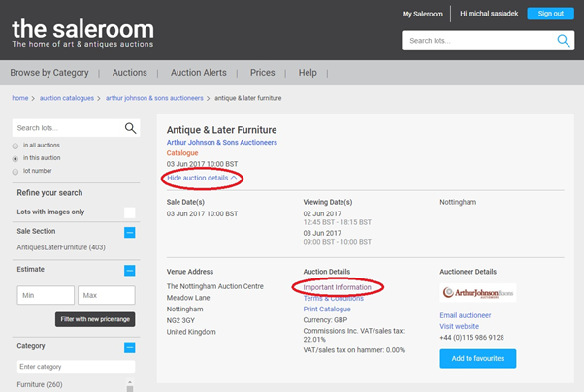Viewport: 584px width, 392px height.
Task: Click Visit website link
Action: [x=459, y=326]
